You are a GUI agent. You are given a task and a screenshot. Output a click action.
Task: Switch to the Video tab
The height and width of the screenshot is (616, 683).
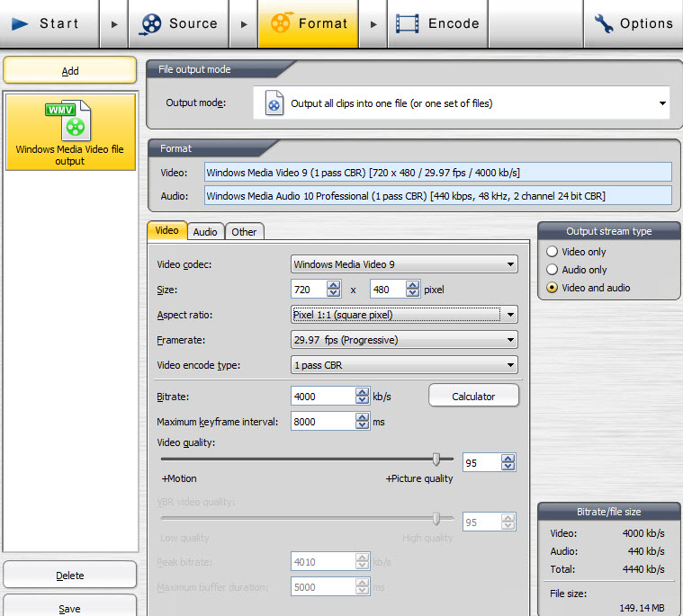point(167,230)
